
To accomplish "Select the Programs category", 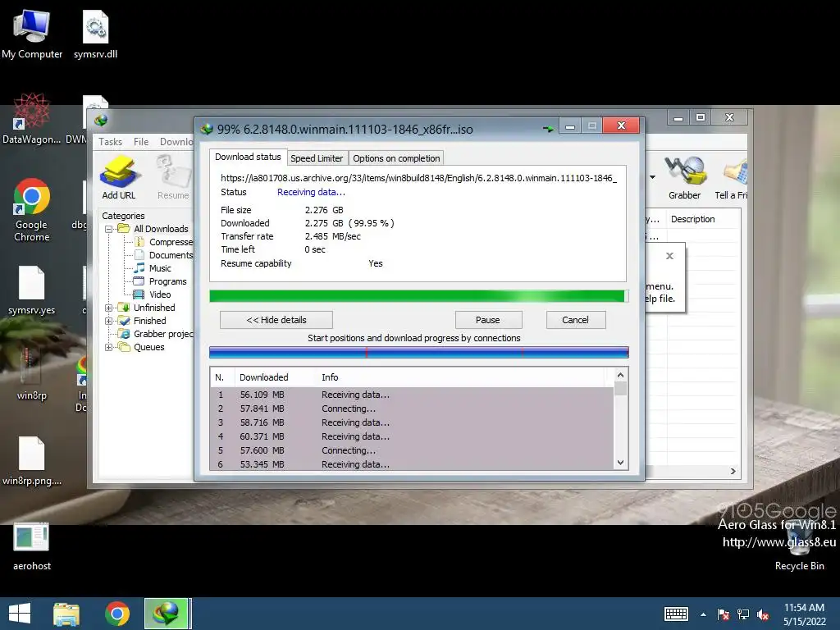I will [x=160, y=281].
